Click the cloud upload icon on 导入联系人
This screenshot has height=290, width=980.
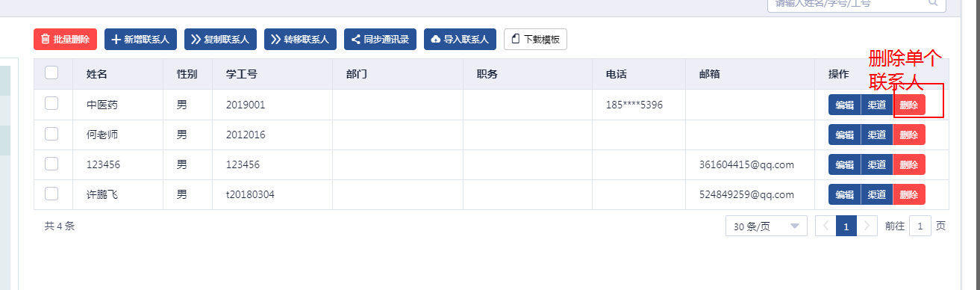436,40
